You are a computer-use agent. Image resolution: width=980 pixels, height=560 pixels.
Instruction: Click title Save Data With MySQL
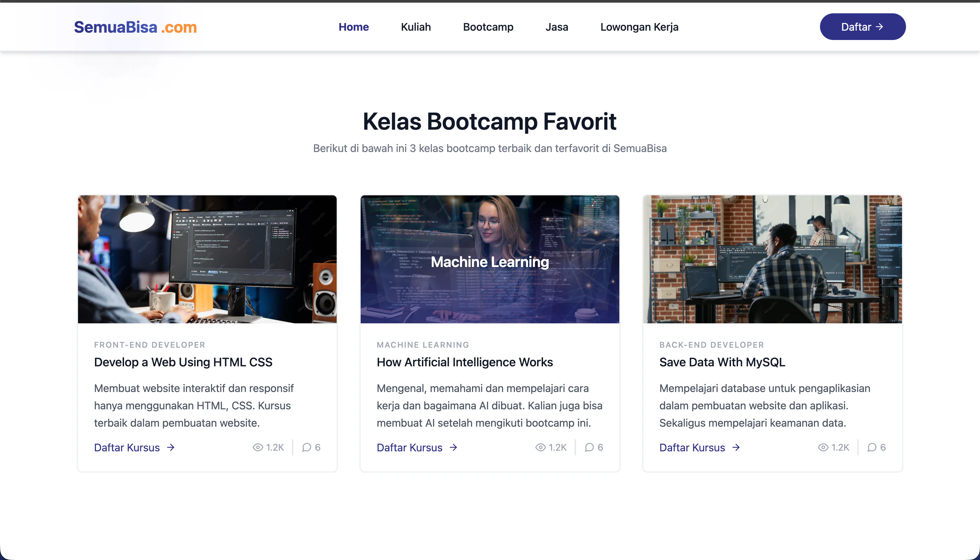point(722,362)
